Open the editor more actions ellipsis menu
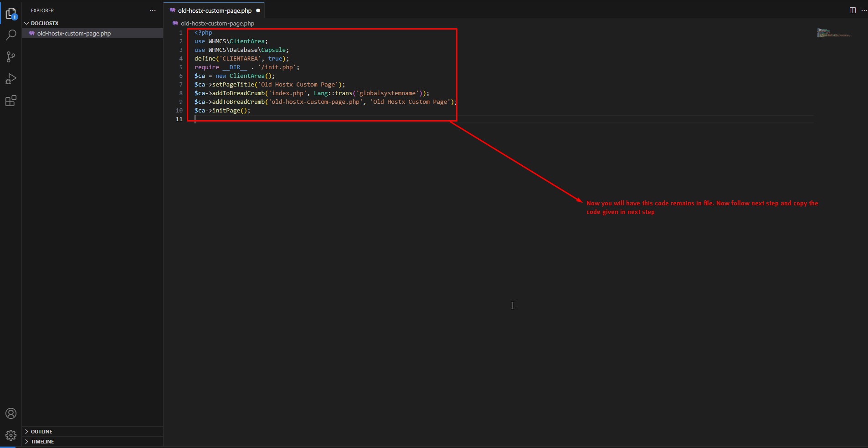The image size is (868, 448). (864, 10)
